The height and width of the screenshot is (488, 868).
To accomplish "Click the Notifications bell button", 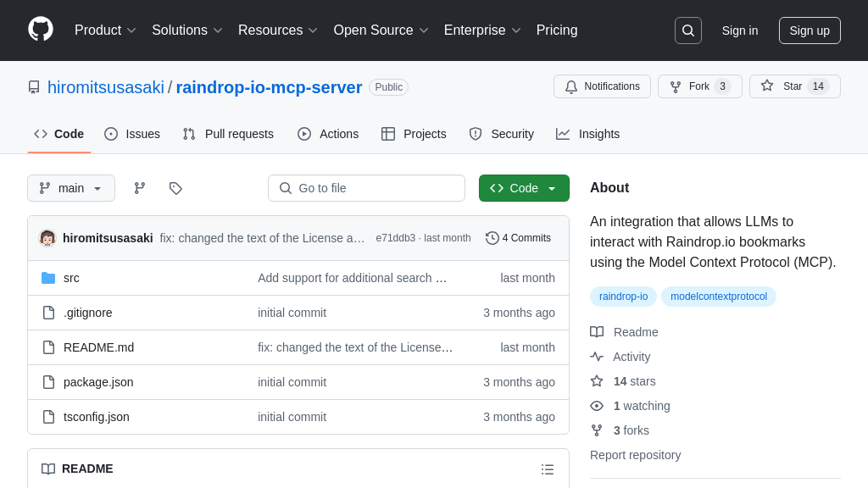I will 602,86.
